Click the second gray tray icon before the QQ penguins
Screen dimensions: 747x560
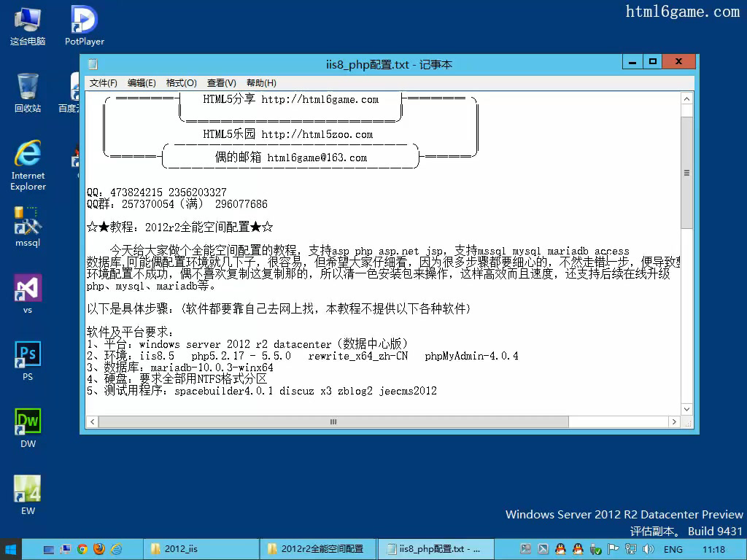tap(543, 549)
